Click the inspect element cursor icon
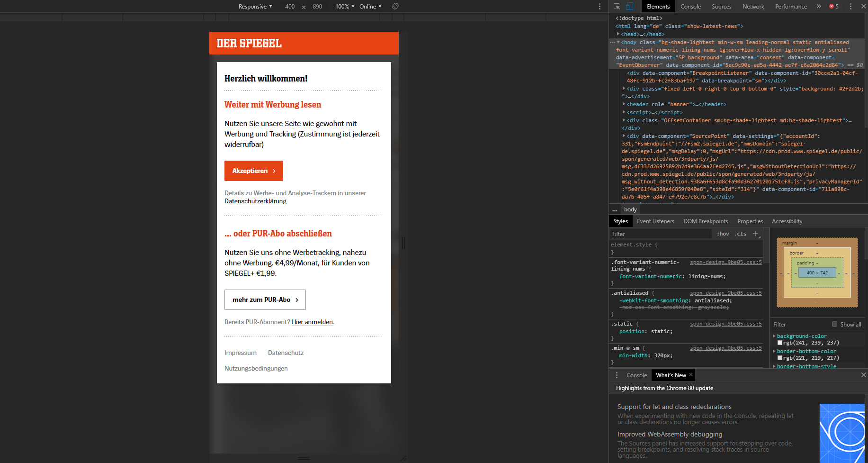The width and height of the screenshot is (868, 463). [616, 6]
